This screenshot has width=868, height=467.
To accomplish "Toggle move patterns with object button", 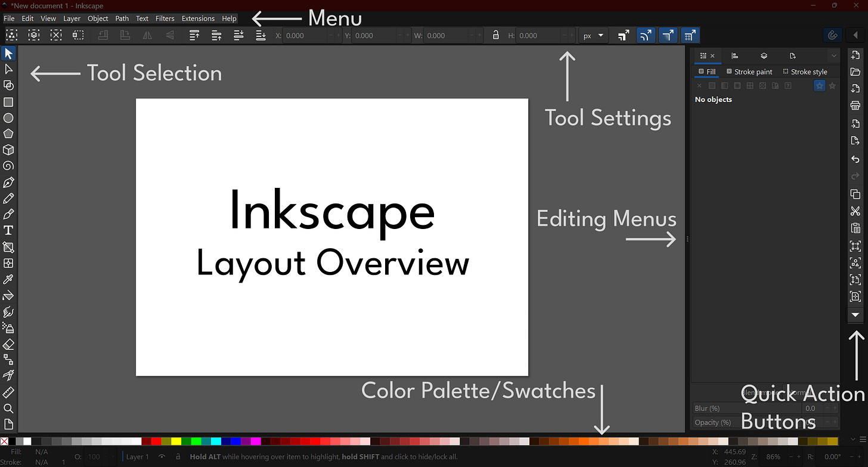I will (x=690, y=35).
